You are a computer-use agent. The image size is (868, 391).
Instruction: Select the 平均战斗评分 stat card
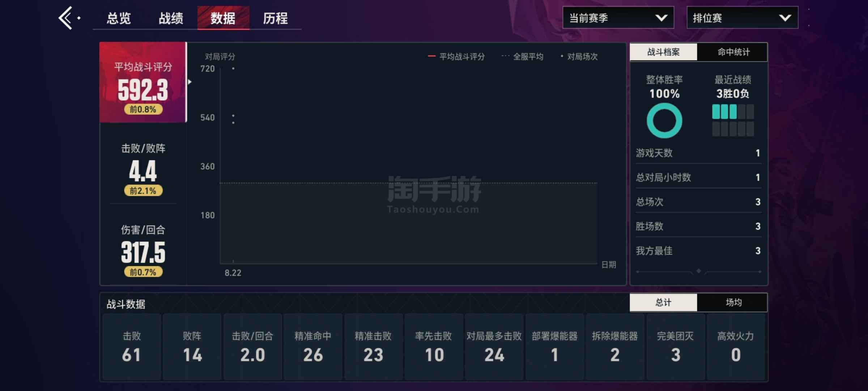(143, 83)
